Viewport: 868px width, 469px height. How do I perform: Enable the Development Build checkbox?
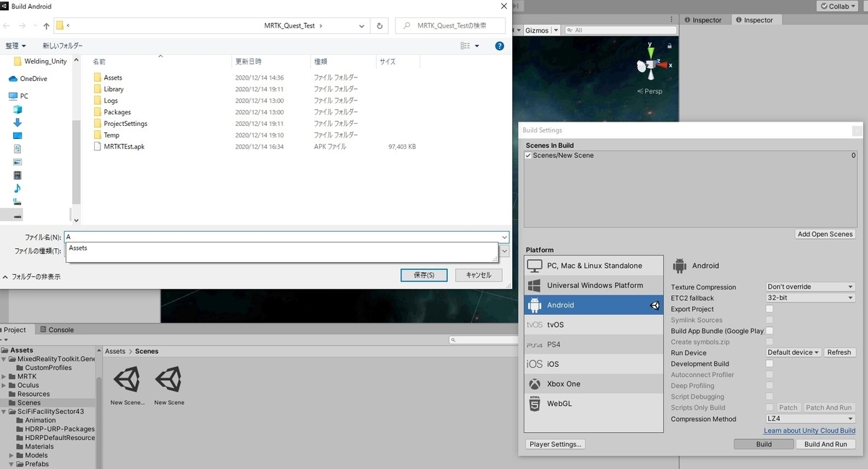(770, 363)
